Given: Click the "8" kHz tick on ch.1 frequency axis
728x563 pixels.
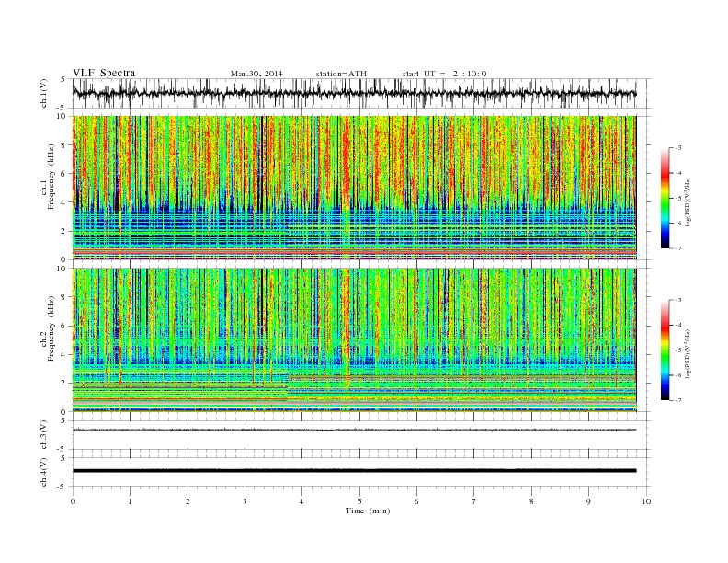Looking at the screenshot, I should pyautogui.click(x=63, y=145).
